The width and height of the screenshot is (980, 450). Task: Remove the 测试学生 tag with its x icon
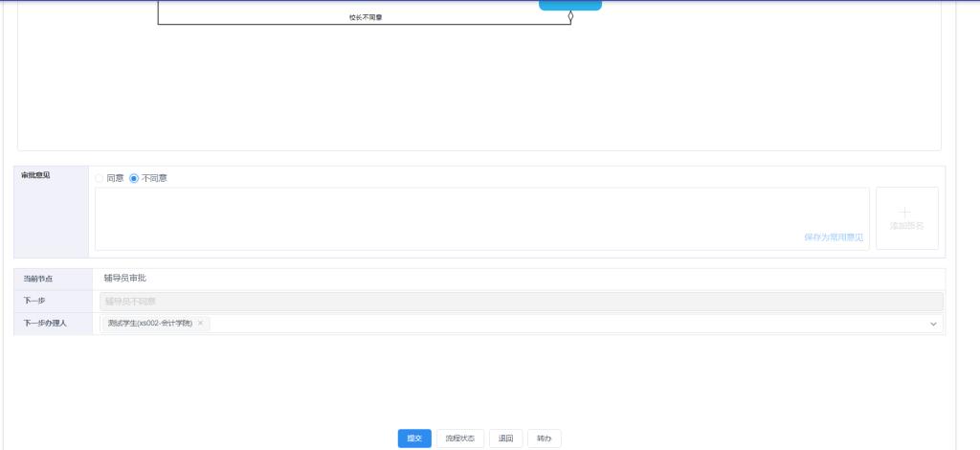(200, 324)
